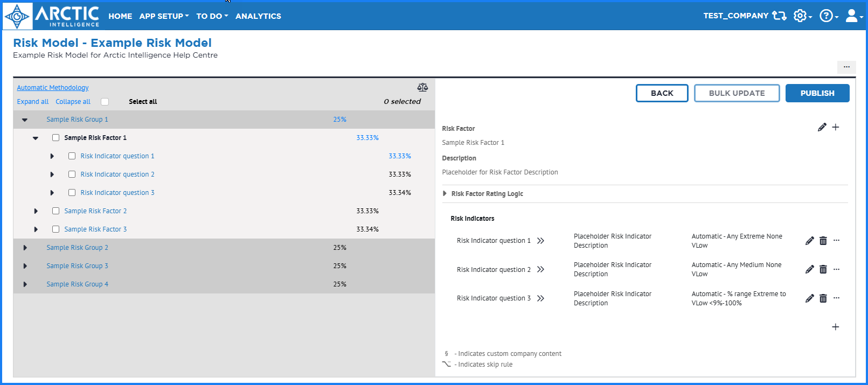Check the Risk Indicator question 1 checkbox
The height and width of the screenshot is (385, 868).
click(72, 156)
